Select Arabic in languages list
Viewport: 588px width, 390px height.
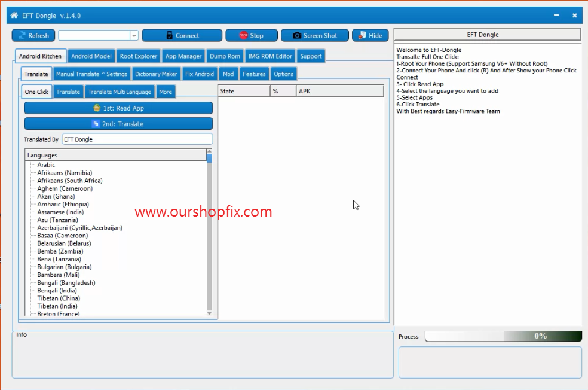point(46,164)
